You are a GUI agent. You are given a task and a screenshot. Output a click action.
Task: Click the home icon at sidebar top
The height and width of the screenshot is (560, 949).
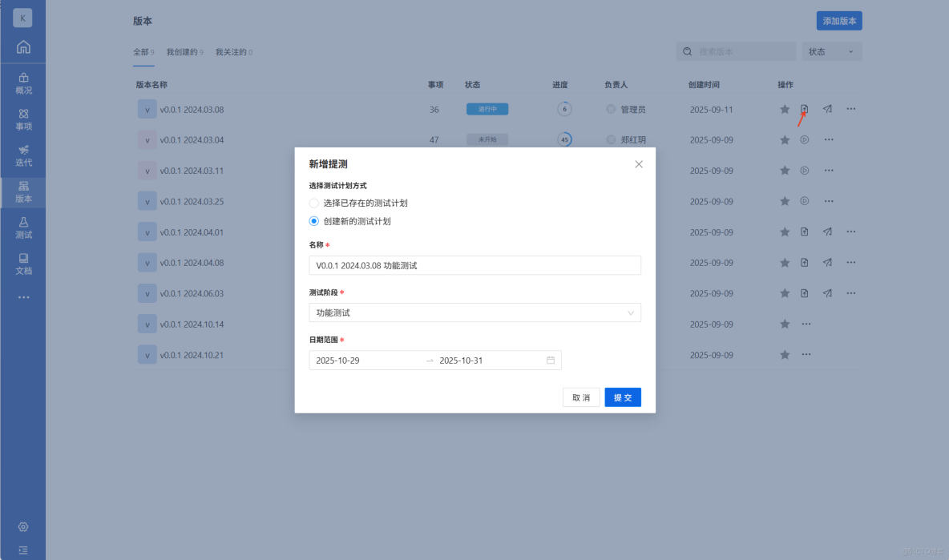[23, 47]
